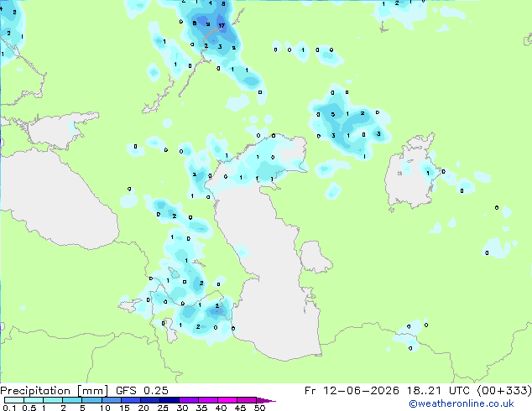The width and height of the screenshot is (532, 411).
Task: Choose the 25–30 mm navy legend swatch
Action: tap(170, 400)
